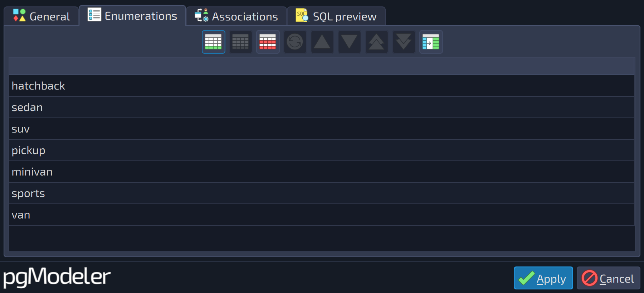The image size is (644, 293).
Task: Select the minivan enumeration row
Action: (x=322, y=172)
